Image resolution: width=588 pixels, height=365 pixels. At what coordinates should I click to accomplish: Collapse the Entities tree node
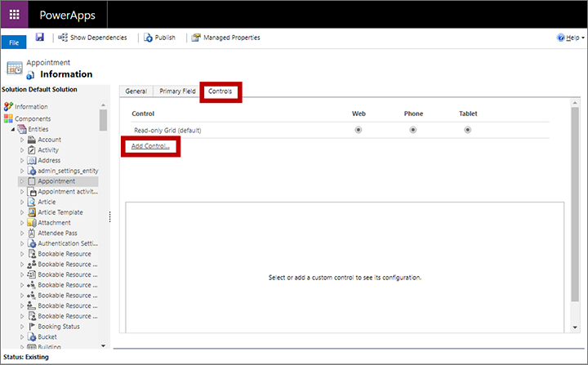click(13, 130)
